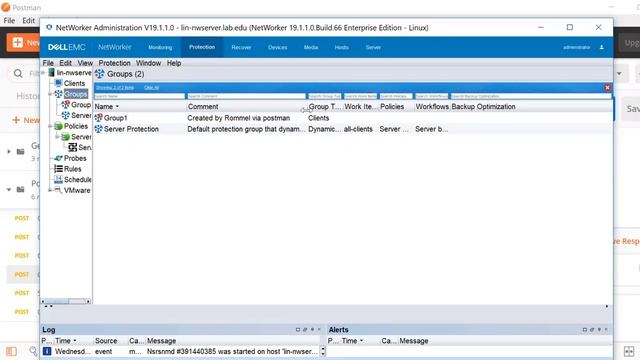Switch to the Protection tab
Viewport: 640px width, 360px height.
point(202,47)
